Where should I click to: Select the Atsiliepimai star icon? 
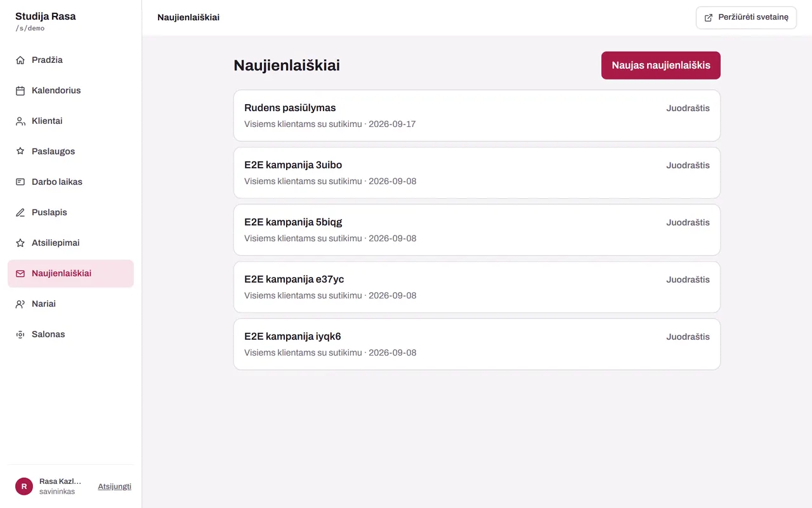coord(20,243)
